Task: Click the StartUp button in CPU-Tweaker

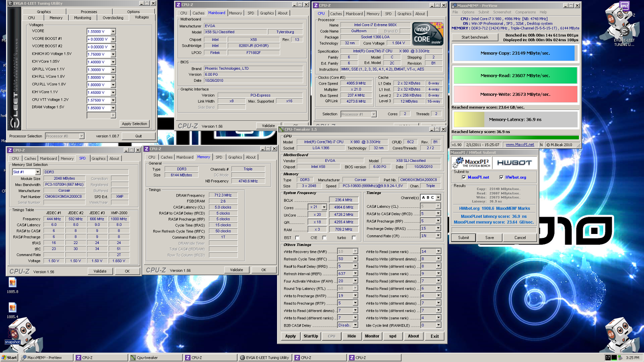Action: [x=311, y=336]
